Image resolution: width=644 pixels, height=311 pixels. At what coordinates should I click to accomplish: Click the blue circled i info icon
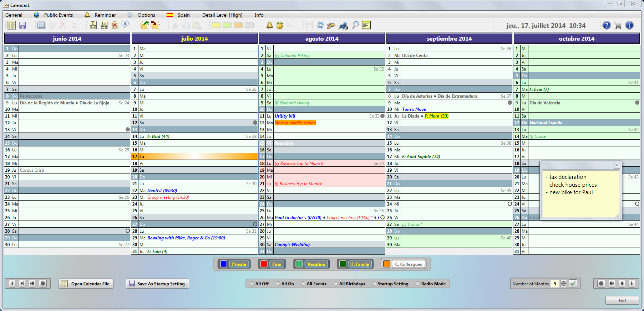pos(629,25)
